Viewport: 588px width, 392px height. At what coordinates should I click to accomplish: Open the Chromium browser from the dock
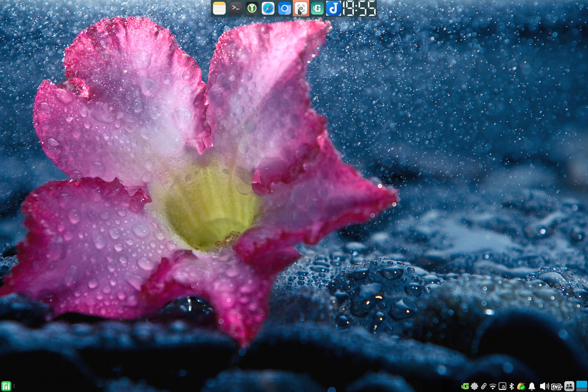(284, 8)
